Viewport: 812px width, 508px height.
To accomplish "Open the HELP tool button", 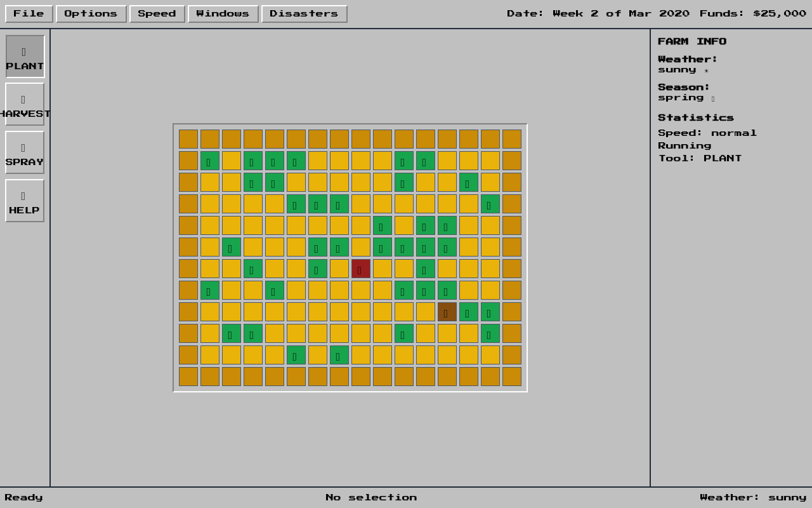I will [x=25, y=201].
